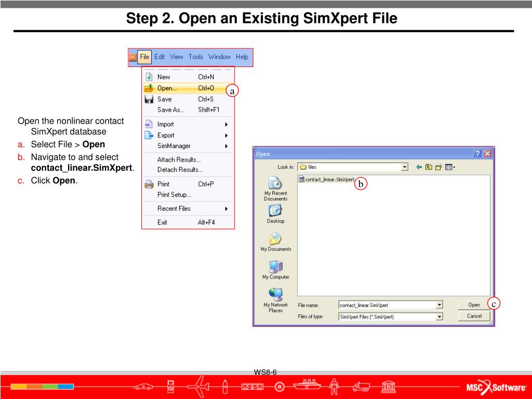Click the Create New Folder icon
532x399 pixels.
(438, 167)
